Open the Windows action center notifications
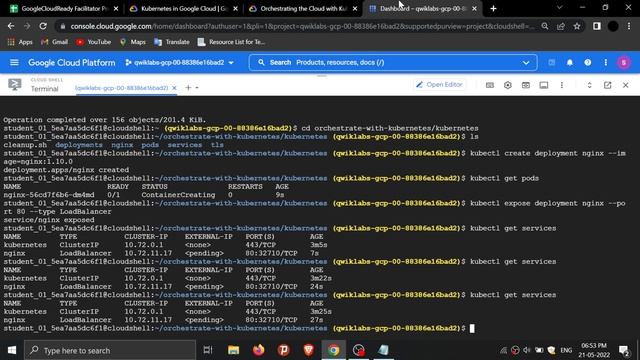 pyautogui.click(x=623, y=350)
